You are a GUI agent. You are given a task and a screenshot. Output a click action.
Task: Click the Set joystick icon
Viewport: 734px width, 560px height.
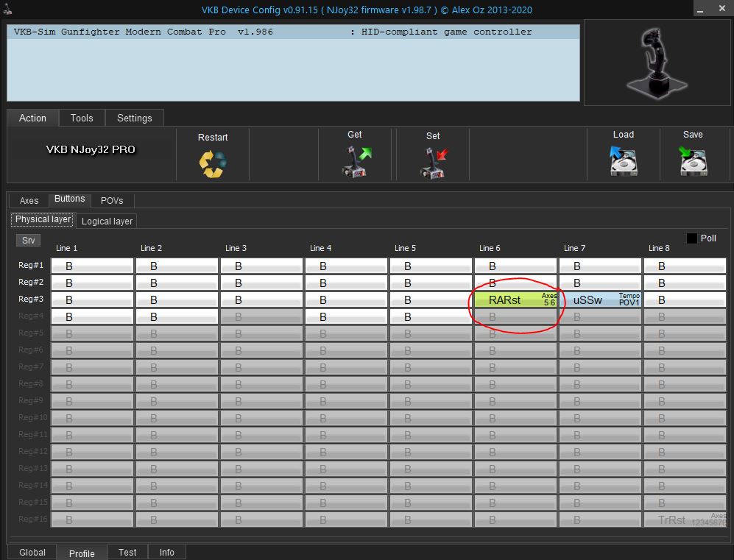(434, 163)
